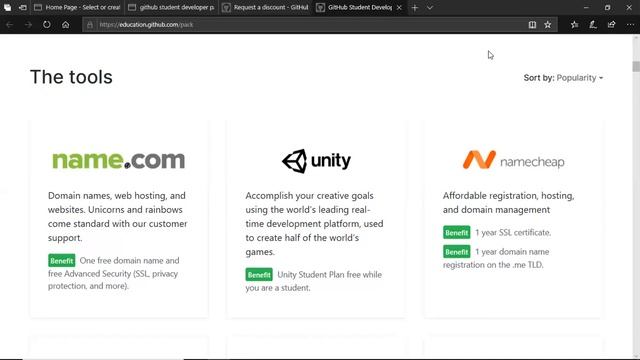Image resolution: width=640 pixels, height=360 pixels.
Task: Switch to Request a discount tab
Action: [x=266, y=8]
